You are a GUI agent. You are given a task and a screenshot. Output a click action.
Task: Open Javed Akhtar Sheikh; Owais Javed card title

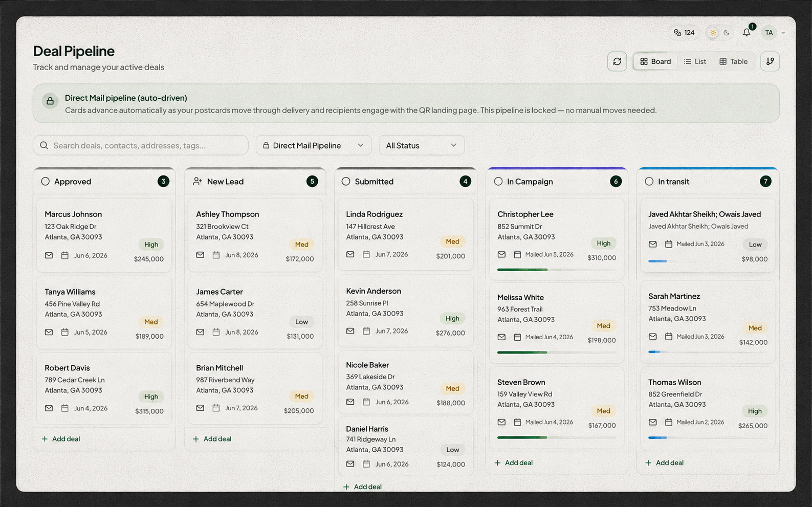coord(705,214)
